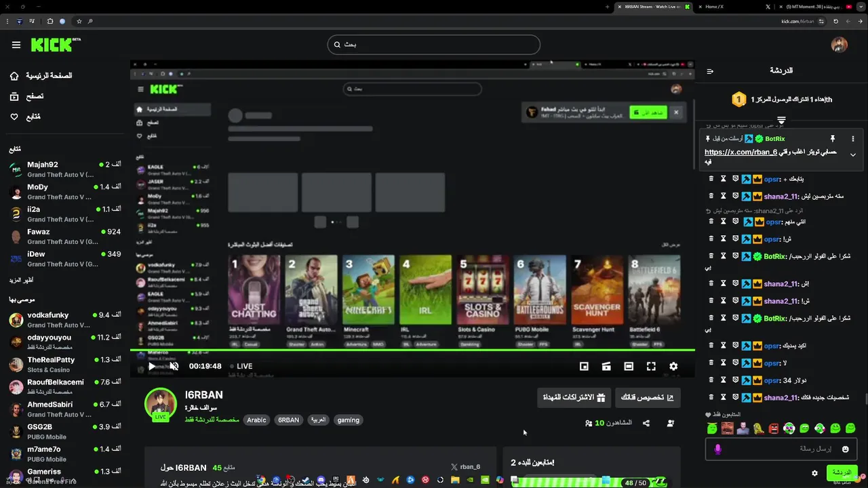Toggle theater mode on the player
Viewport: 868px width, 488px height.
click(x=629, y=366)
